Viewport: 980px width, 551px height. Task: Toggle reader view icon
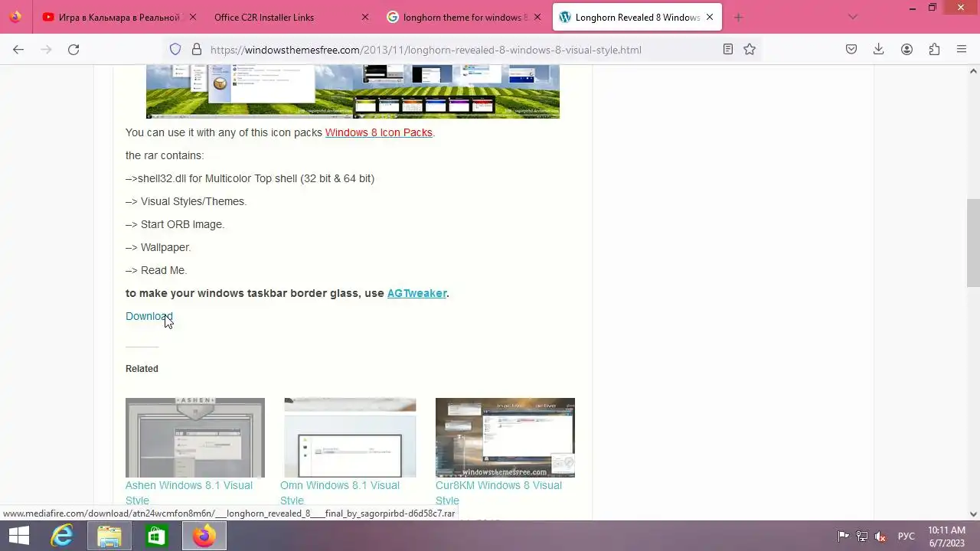tap(728, 49)
